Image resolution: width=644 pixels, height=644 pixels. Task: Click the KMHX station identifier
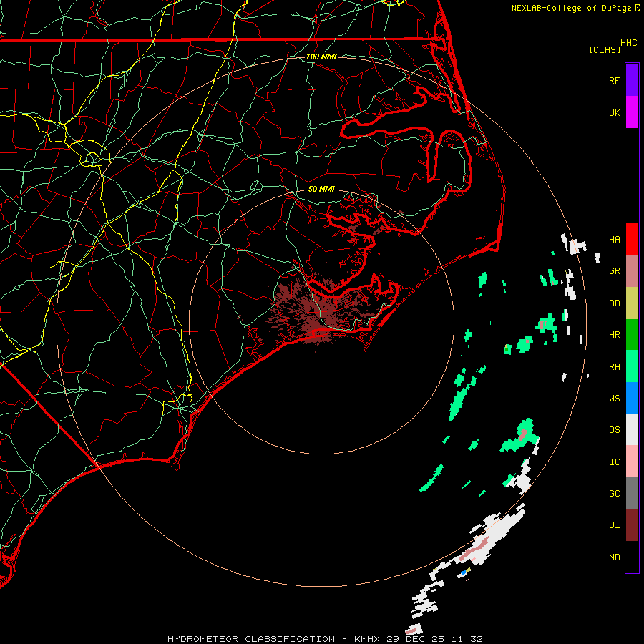tap(367, 639)
